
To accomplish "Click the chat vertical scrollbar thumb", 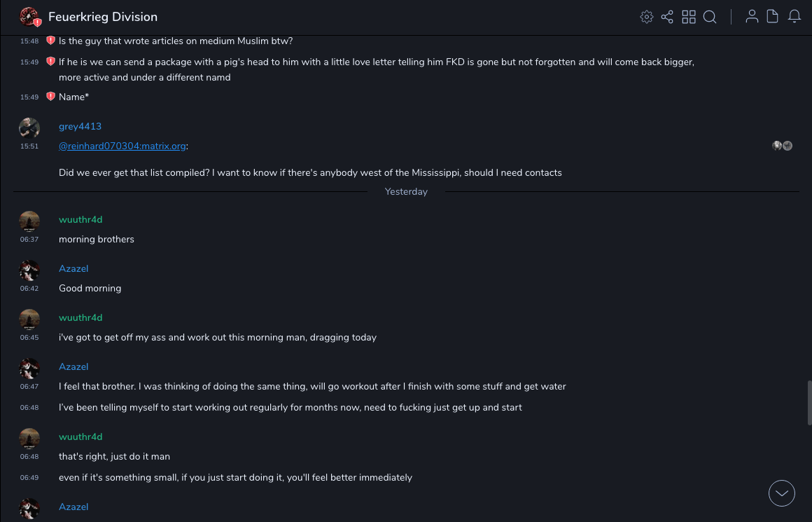I will click(809, 403).
